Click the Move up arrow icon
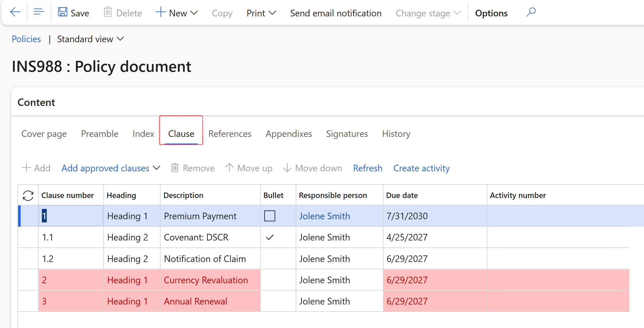644x328 pixels. (229, 168)
